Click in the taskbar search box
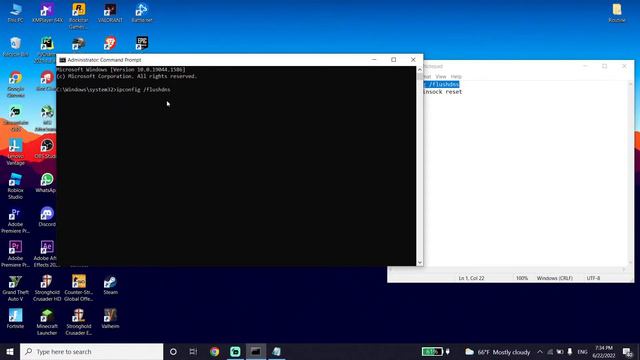 [91, 351]
